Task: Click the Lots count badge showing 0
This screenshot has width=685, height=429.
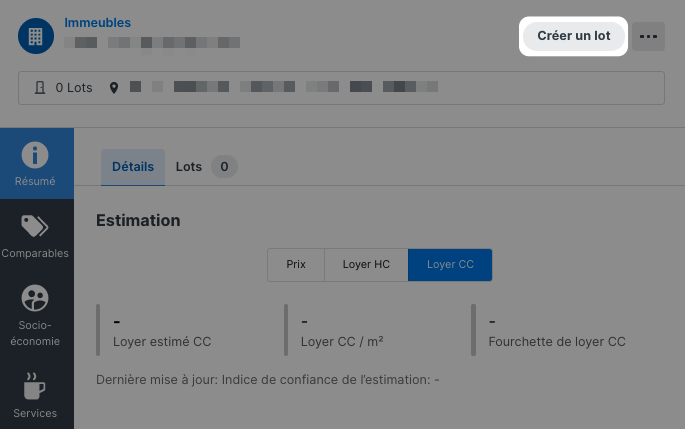Action: coord(224,166)
